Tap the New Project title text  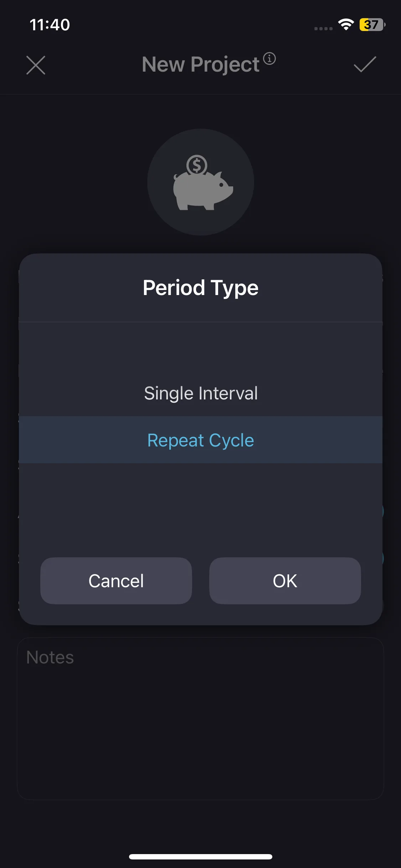click(201, 64)
